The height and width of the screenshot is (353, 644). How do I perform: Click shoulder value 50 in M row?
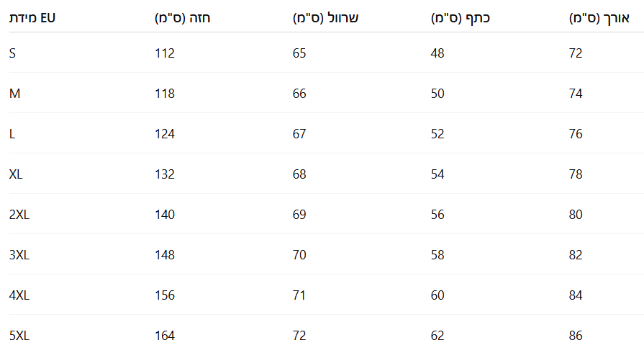pos(437,94)
